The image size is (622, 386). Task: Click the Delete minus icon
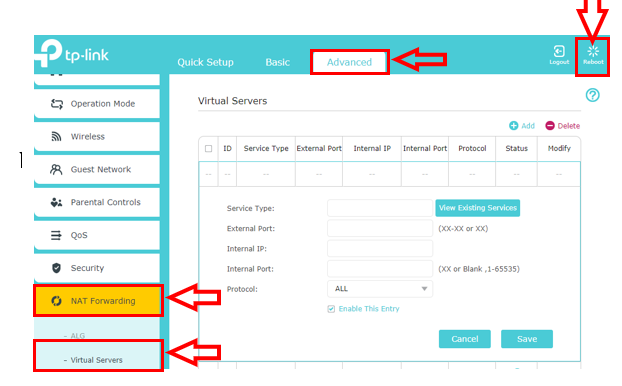click(x=550, y=126)
